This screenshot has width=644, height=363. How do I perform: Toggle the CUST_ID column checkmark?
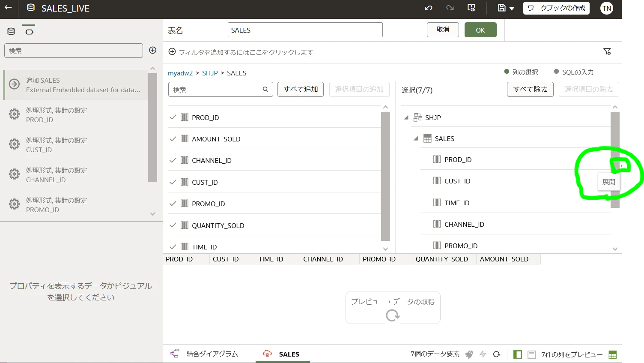click(173, 182)
